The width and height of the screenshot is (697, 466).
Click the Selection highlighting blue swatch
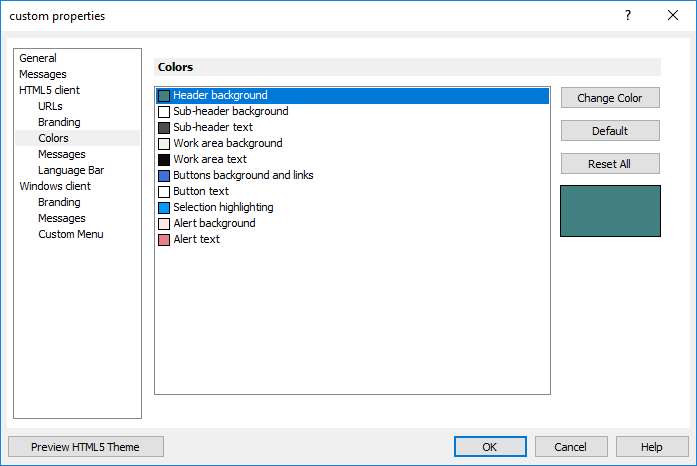pos(164,208)
